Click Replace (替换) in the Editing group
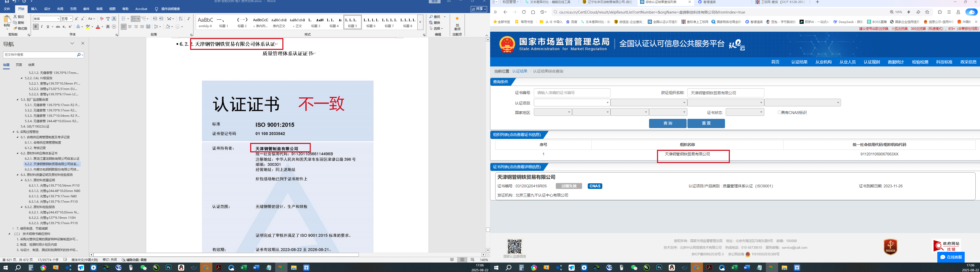Screen dimensions: 980x272 point(435,22)
